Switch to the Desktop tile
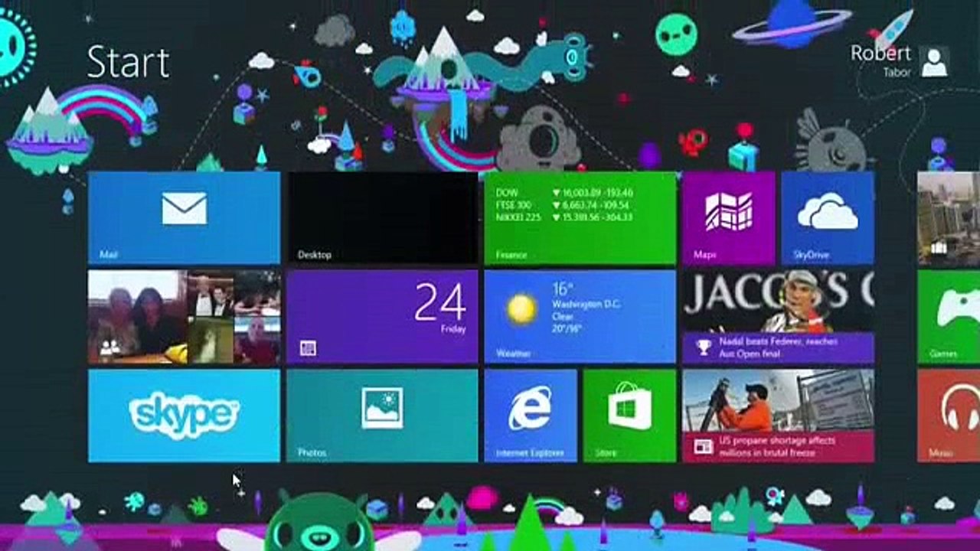 381,218
